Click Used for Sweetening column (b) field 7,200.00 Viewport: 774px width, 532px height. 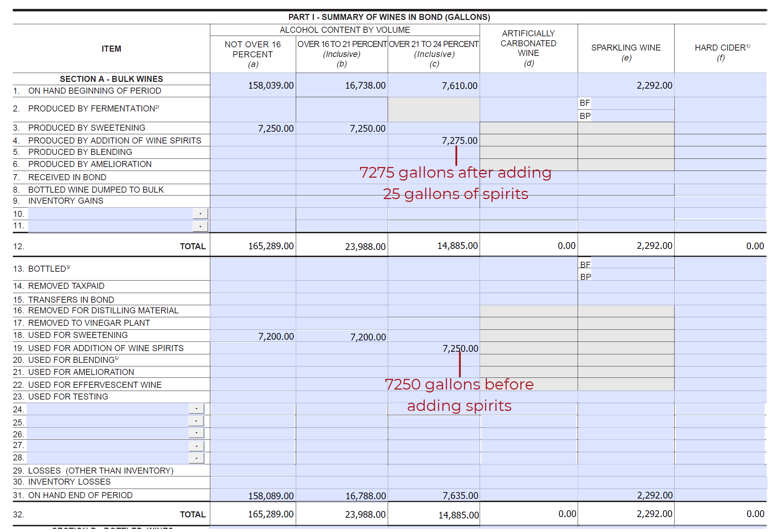pyautogui.click(x=342, y=336)
